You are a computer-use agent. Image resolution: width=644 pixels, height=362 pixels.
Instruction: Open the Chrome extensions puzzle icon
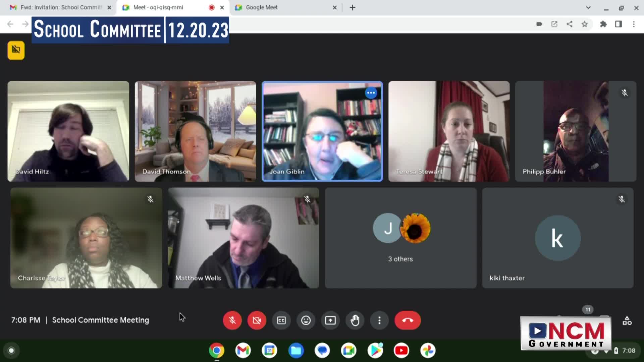[603, 24]
